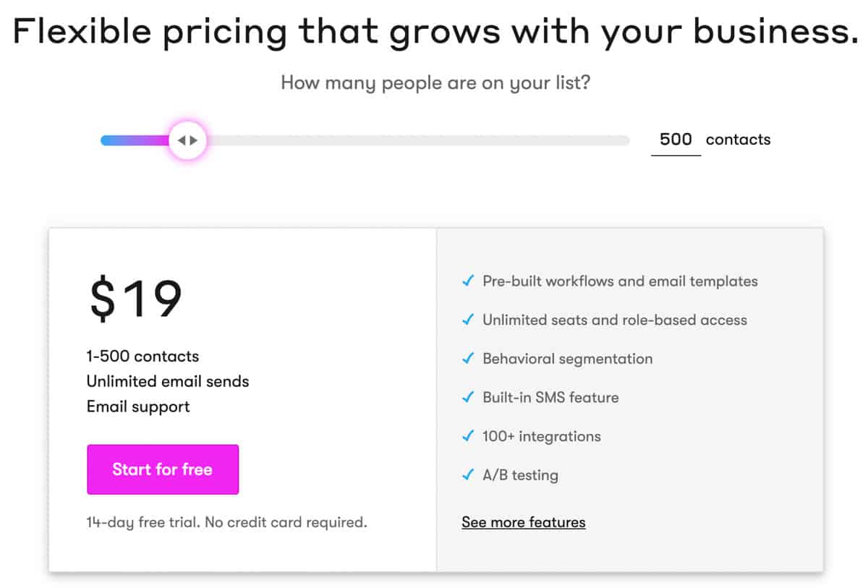The width and height of the screenshot is (868, 588).
Task: Click the checkmark beside 100+ integrations
Action: click(x=468, y=435)
